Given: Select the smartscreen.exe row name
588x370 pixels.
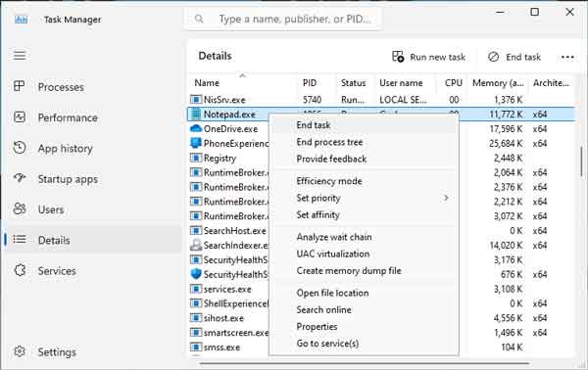Looking at the screenshot, I should [236, 333].
